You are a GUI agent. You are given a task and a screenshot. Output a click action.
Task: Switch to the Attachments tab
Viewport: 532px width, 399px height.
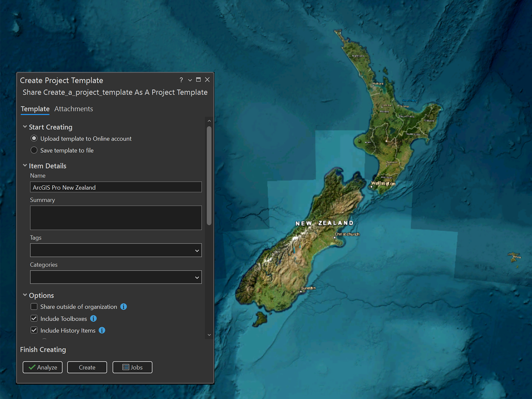73,109
